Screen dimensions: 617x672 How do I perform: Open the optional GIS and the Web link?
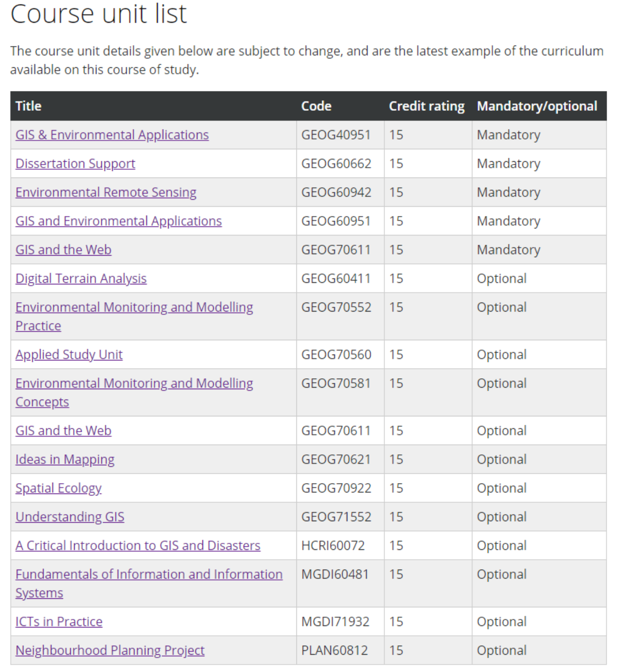coord(63,431)
